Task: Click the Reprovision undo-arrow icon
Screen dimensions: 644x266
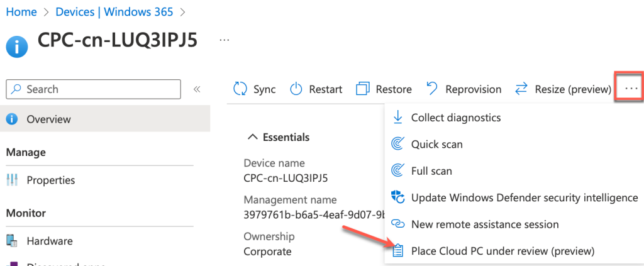Action: coord(432,89)
